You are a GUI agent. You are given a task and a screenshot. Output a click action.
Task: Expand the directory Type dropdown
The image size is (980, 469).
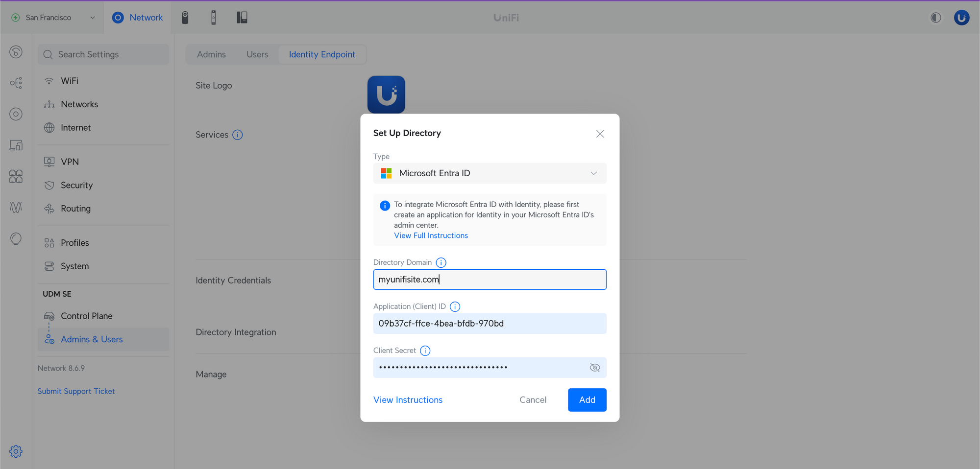pyautogui.click(x=490, y=173)
